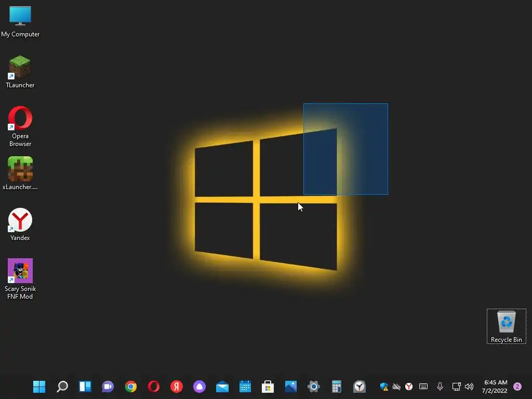532x399 pixels.
Task: Open Calculator from the taskbar
Action: click(336, 387)
